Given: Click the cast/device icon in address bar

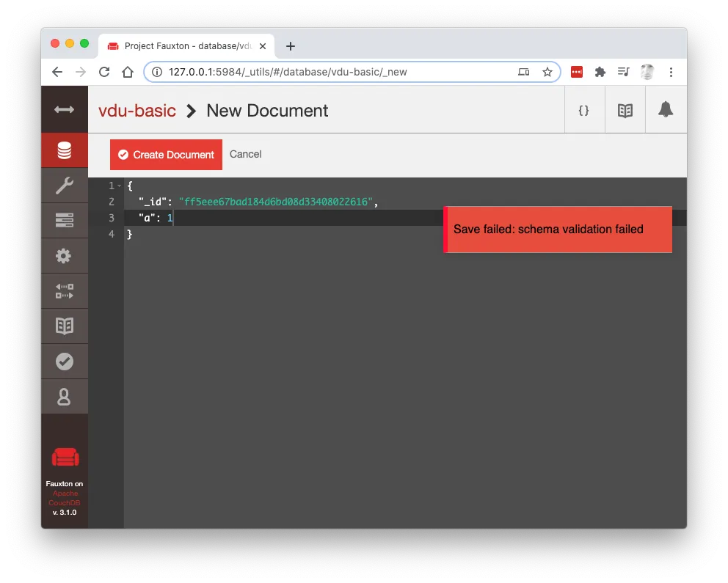Looking at the screenshot, I should [524, 72].
